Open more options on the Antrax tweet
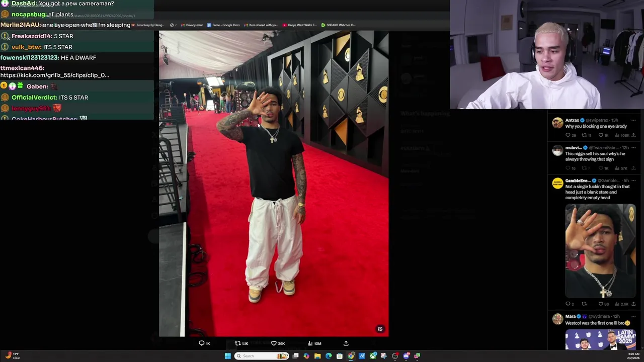This screenshot has width=644, height=362. pyautogui.click(x=633, y=120)
